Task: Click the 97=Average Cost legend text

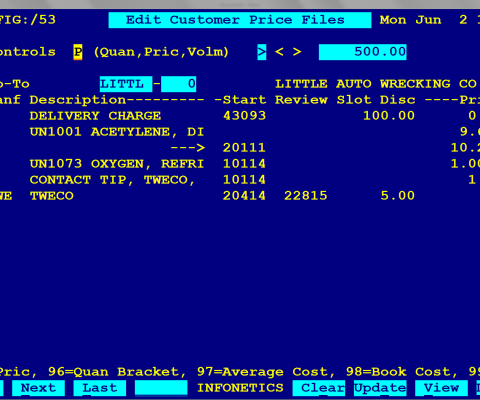Action: 266,372
